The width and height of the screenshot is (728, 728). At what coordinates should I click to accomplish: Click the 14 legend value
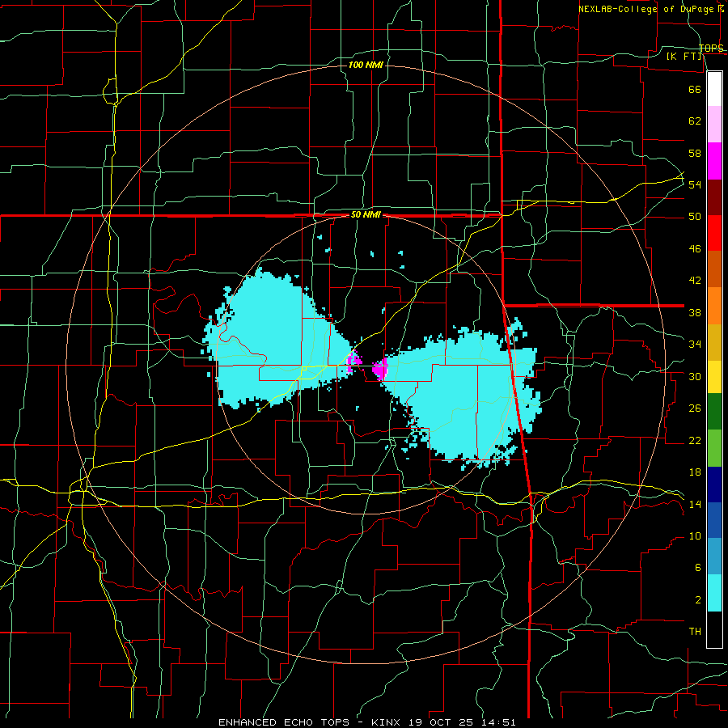(695, 504)
